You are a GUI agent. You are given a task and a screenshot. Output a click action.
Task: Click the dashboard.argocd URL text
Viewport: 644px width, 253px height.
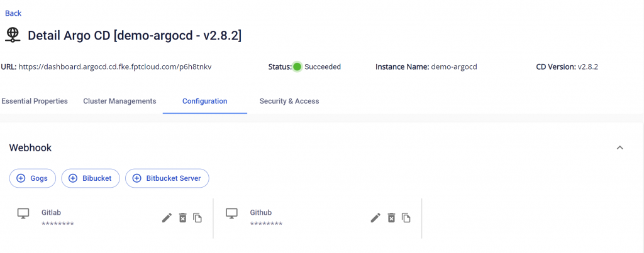(115, 67)
